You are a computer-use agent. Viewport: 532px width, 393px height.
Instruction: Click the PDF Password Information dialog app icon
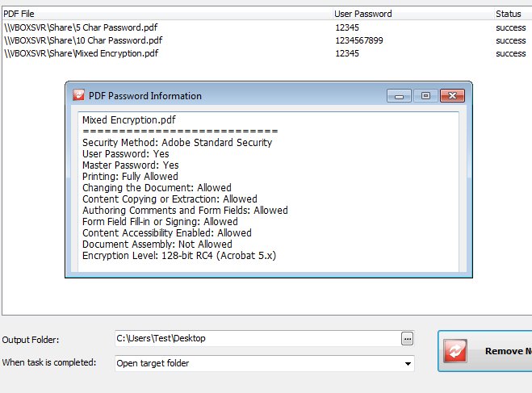click(x=79, y=95)
